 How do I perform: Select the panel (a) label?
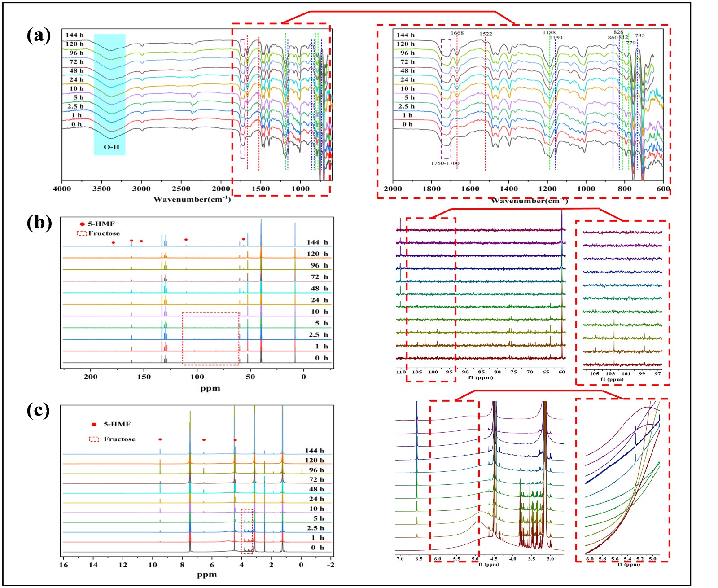point(39,35)
